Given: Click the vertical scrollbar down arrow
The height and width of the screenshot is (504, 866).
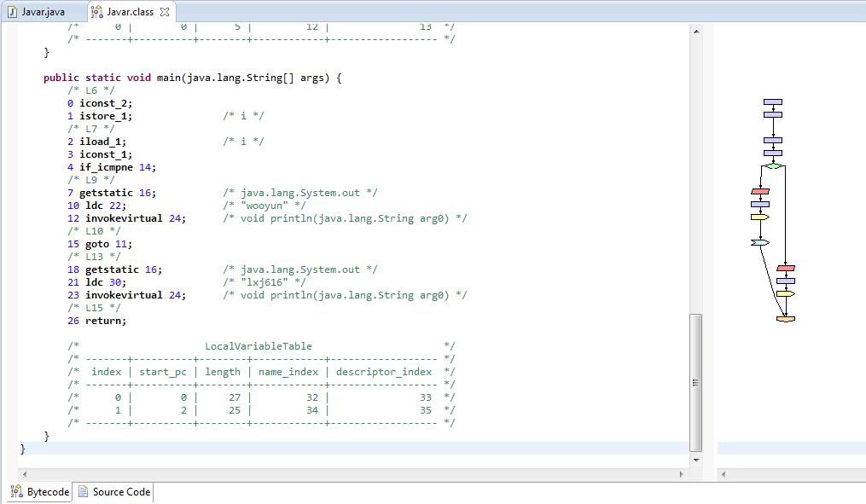Looking at the screenshot, I should pyautogui.click(x=696, y=460).
